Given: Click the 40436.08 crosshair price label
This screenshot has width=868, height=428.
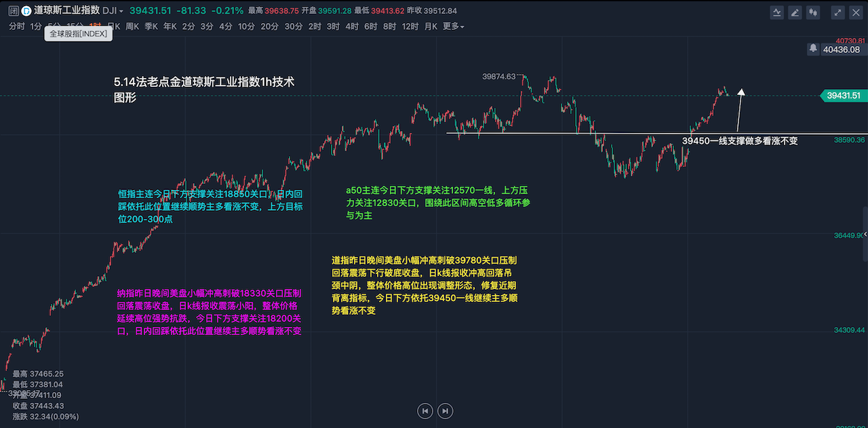Looking at the screenshot, I should coord(841,49).
